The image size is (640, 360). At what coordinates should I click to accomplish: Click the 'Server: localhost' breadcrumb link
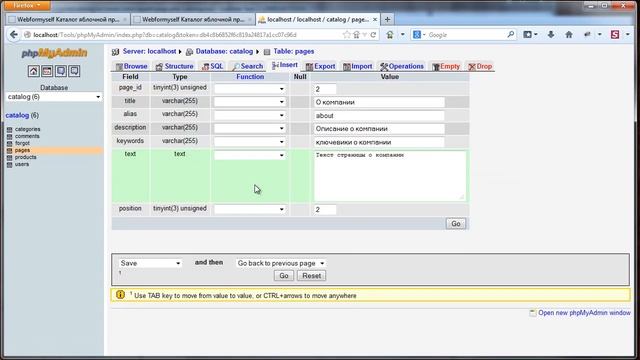click(149, 51)
